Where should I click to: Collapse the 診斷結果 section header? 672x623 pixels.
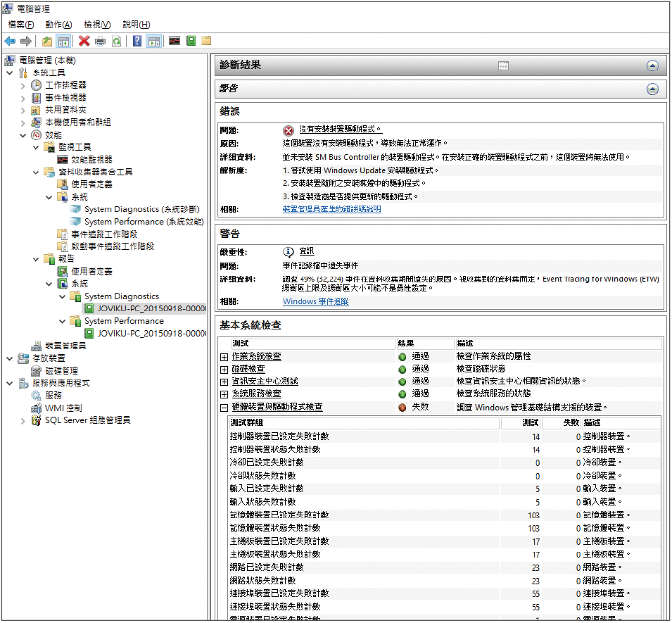click(652, 65)
